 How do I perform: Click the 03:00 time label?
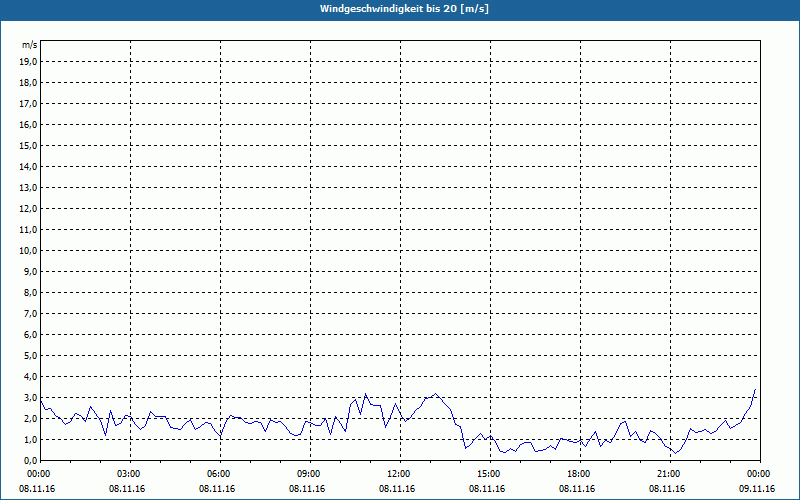coord(131,474)
